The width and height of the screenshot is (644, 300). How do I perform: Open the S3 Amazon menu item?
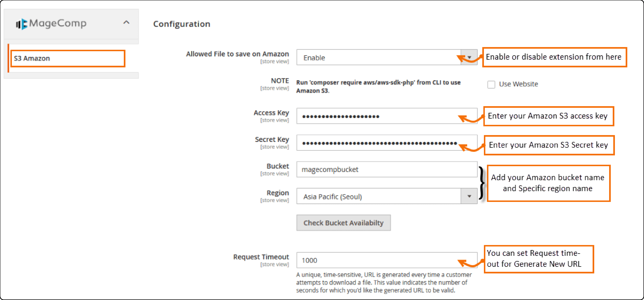coord(68,58)
